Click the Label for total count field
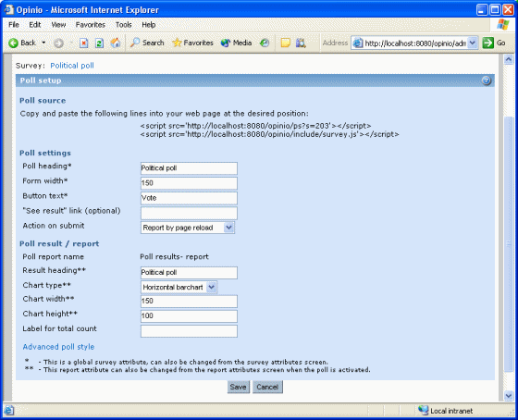This screenshot has width=518, height=420. pyautogui.click(x=189, y=331)
